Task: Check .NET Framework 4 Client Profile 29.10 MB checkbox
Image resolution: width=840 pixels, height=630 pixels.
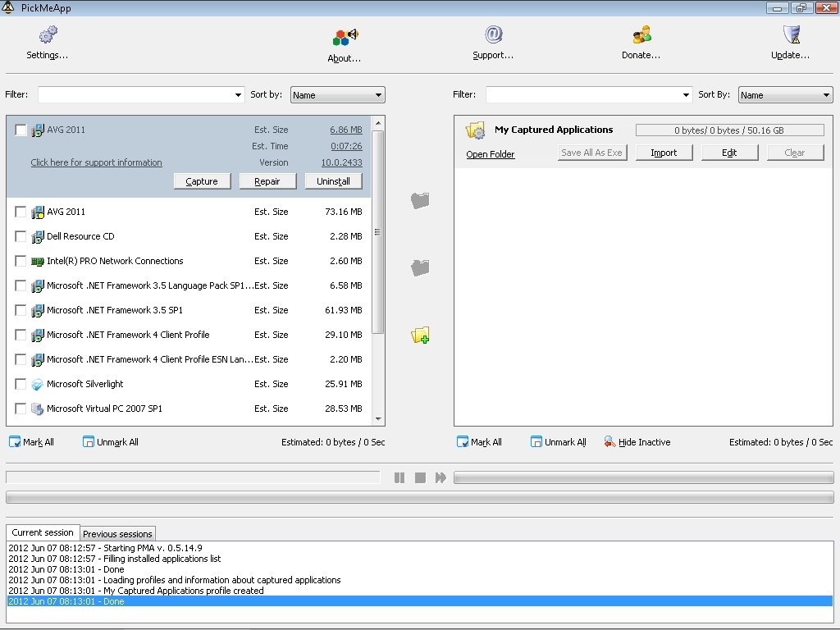Action: (21, 336)
